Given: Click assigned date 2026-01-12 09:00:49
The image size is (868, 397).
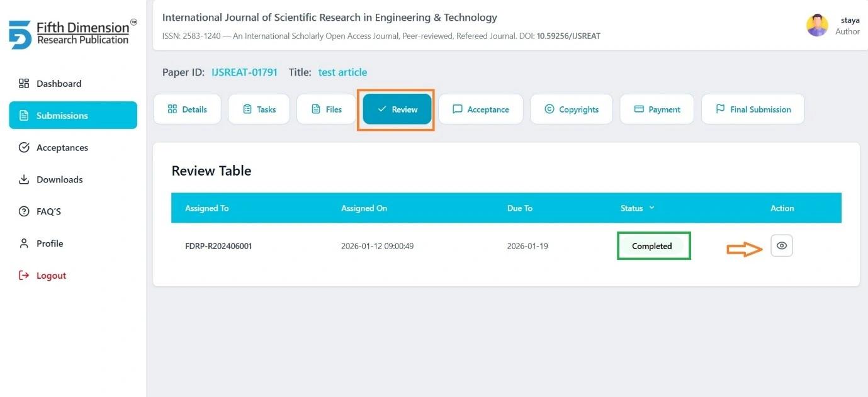Looking at the screenshot, I should tap(377, 246).
